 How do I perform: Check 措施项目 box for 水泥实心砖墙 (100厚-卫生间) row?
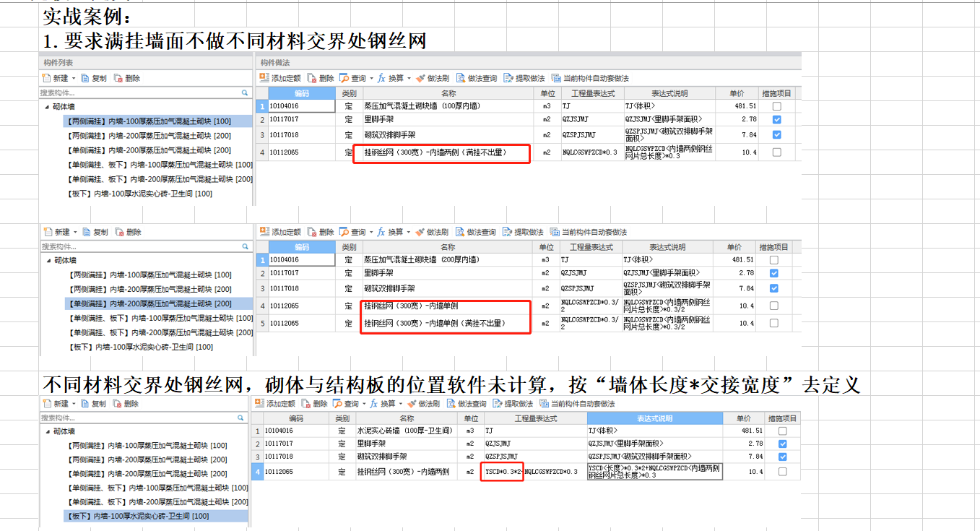coord(782,431)
